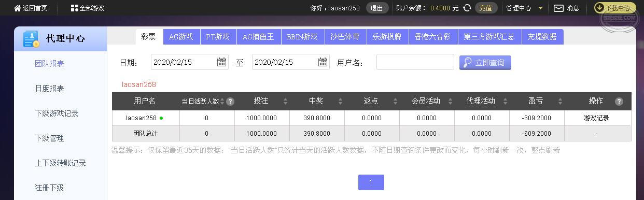644x200 pixels.
Task: Open the BBIN游戏 tab
Action: click(303, 37)
